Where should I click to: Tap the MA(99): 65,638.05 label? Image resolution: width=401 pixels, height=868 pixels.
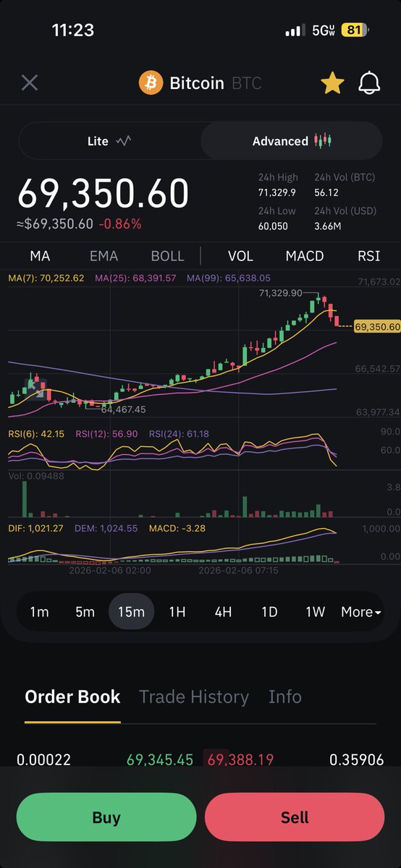[x=228, y=278]
